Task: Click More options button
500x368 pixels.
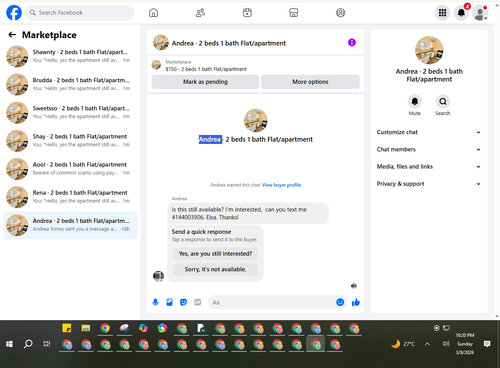Action: click(310, 82)
